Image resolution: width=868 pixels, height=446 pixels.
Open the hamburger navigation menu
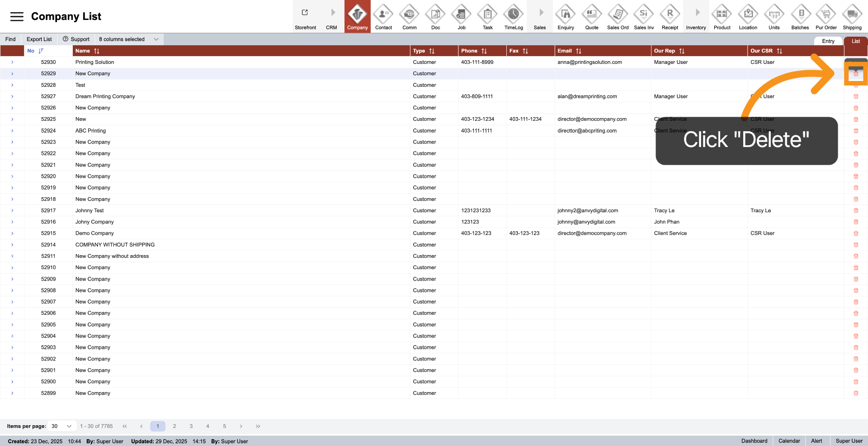(17, 16)
